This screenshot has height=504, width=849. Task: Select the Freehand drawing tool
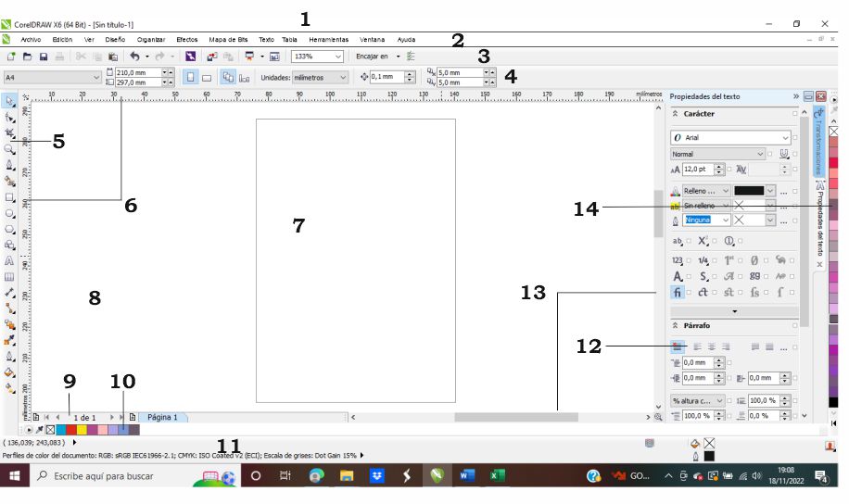click(9, 165)
